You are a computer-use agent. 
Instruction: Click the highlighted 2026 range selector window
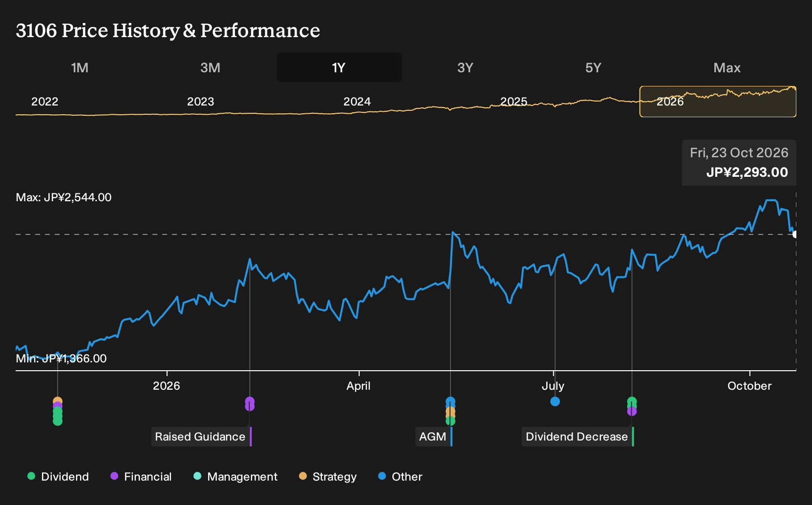718,102
